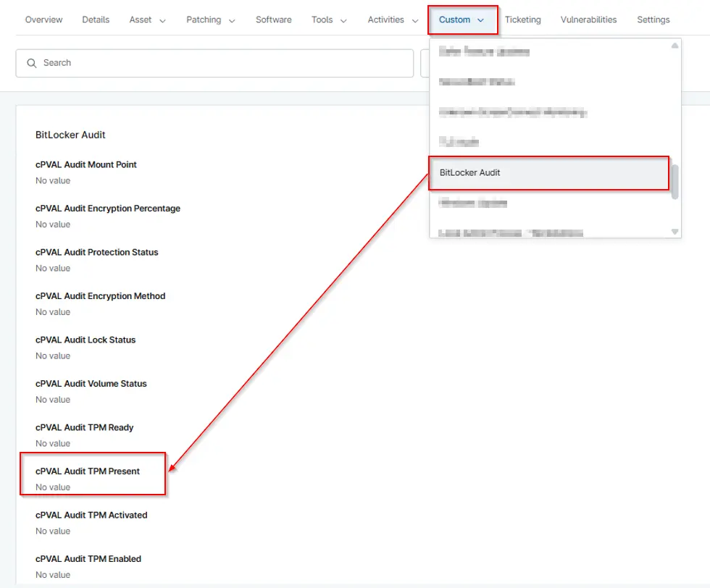Click No value under Encryption Method
This screenshot has height=588, width=710.
pyautogui.click(x=53, y=312)
